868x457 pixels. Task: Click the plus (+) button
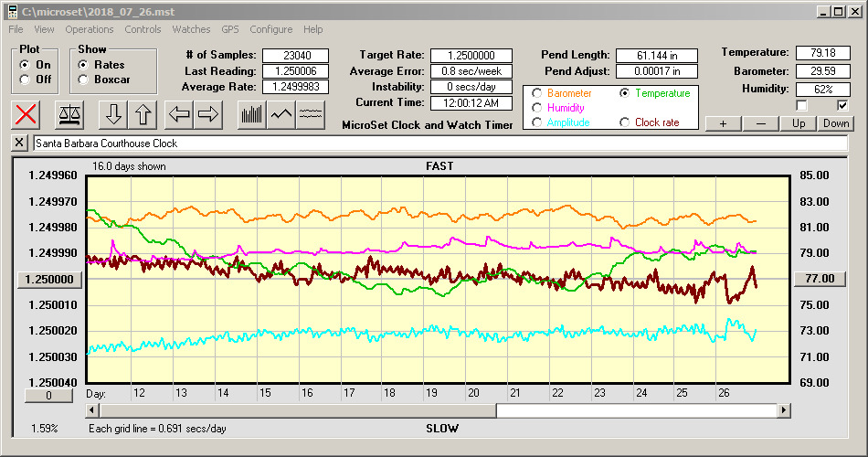(x=723, y=123)
